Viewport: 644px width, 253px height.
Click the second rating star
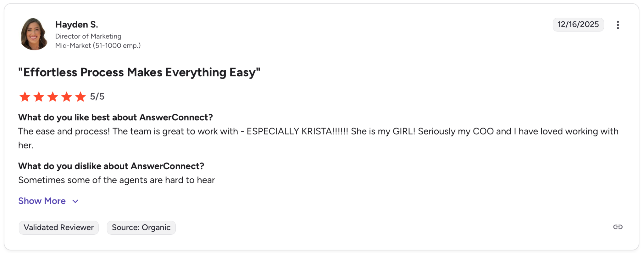click(39, 97)
